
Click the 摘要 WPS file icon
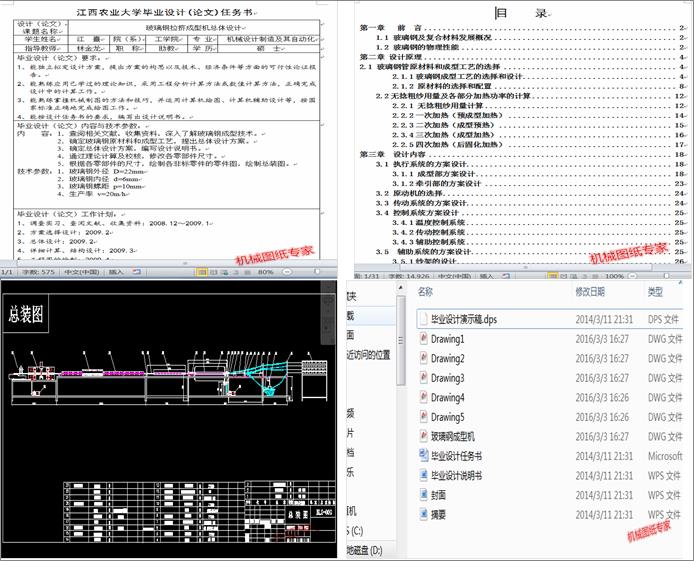click(424, 514)
